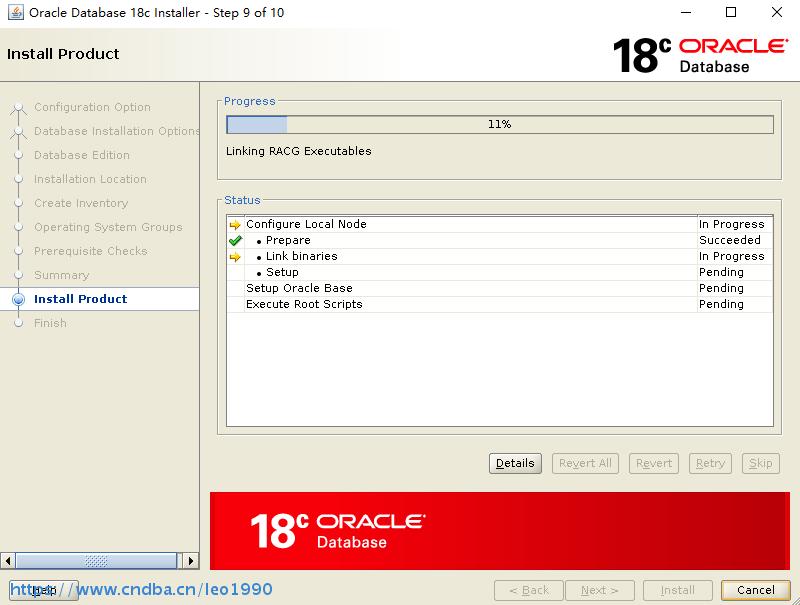Click the Install button

click(678, 590)
